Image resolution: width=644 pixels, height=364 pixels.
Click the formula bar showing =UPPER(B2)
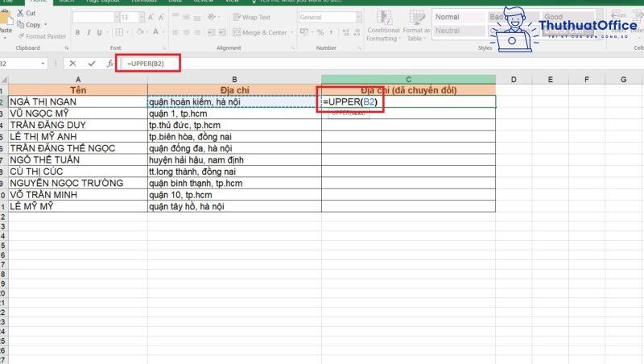coord(382,64)
